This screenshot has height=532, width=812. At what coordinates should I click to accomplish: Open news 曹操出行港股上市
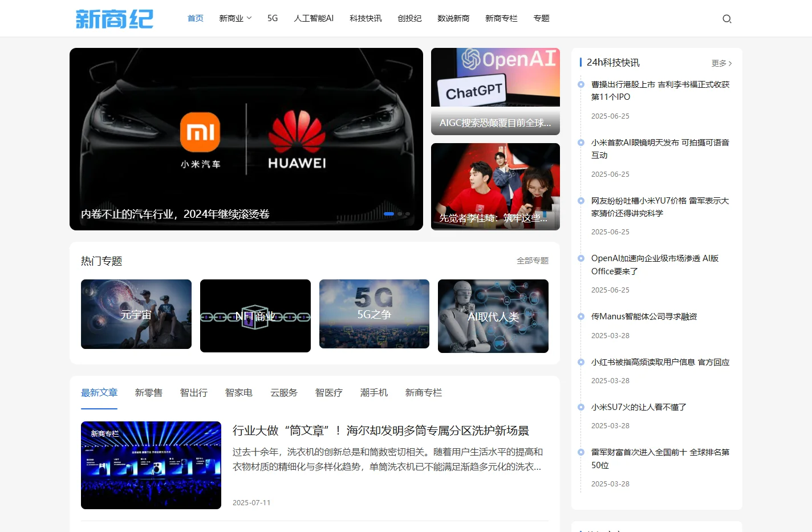[660, 91]
